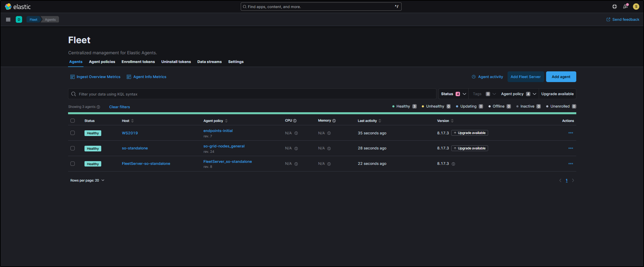644x267 pixels.
Task: Toggle the select-all agents checkbox
Action: (x=72, y=121)
